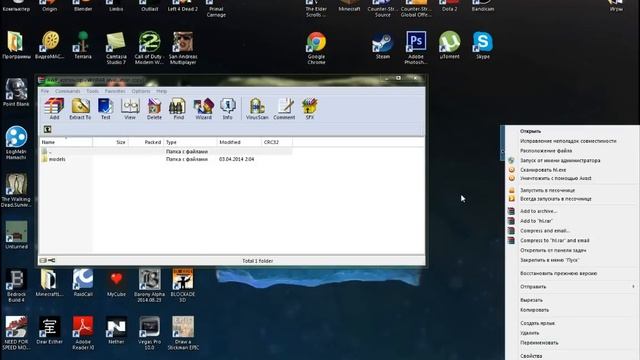Add a Comment to the archive
This screenshot has width=640, height=360.
284,109
